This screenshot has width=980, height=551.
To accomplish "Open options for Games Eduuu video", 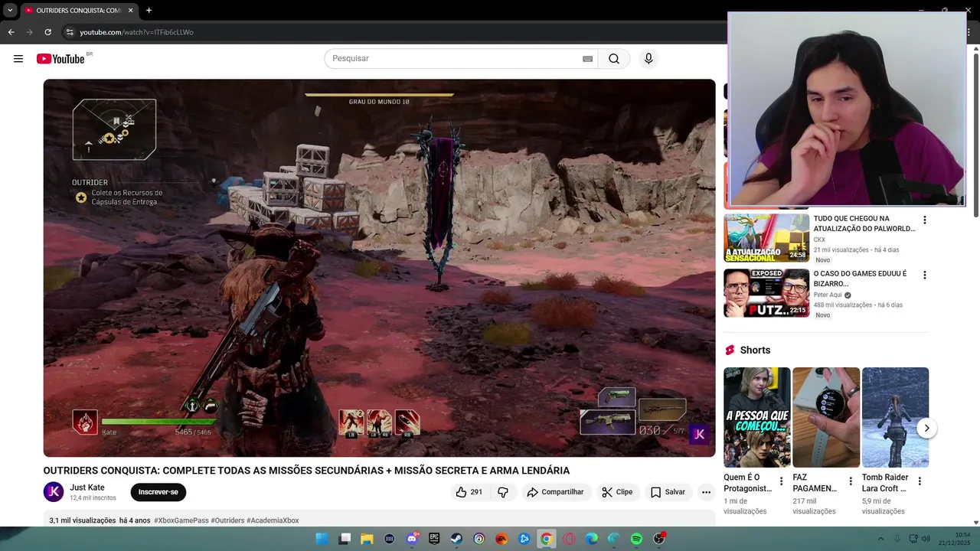I will [924, 275].
